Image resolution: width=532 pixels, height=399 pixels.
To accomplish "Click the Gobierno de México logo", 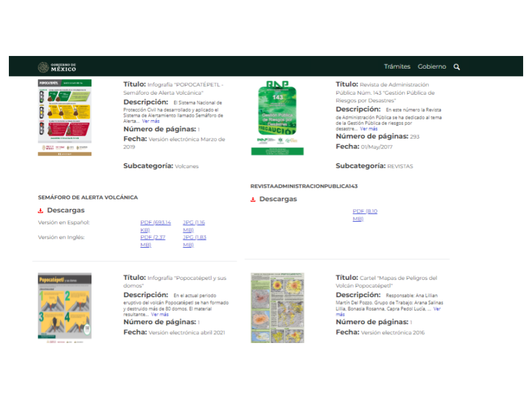I will click(57, 67).
